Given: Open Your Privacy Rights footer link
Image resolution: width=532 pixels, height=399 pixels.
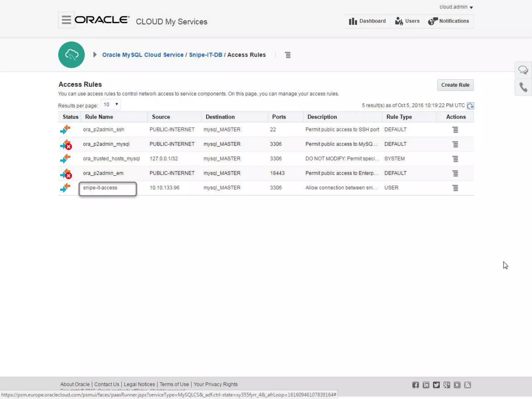Looking at the screenshot, I should click(x=215, y=384).
